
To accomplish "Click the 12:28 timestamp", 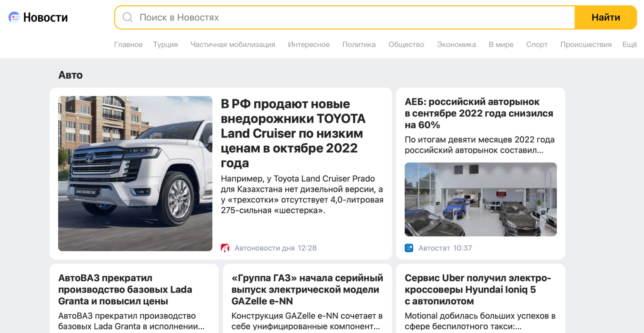I will coord(307,248).
